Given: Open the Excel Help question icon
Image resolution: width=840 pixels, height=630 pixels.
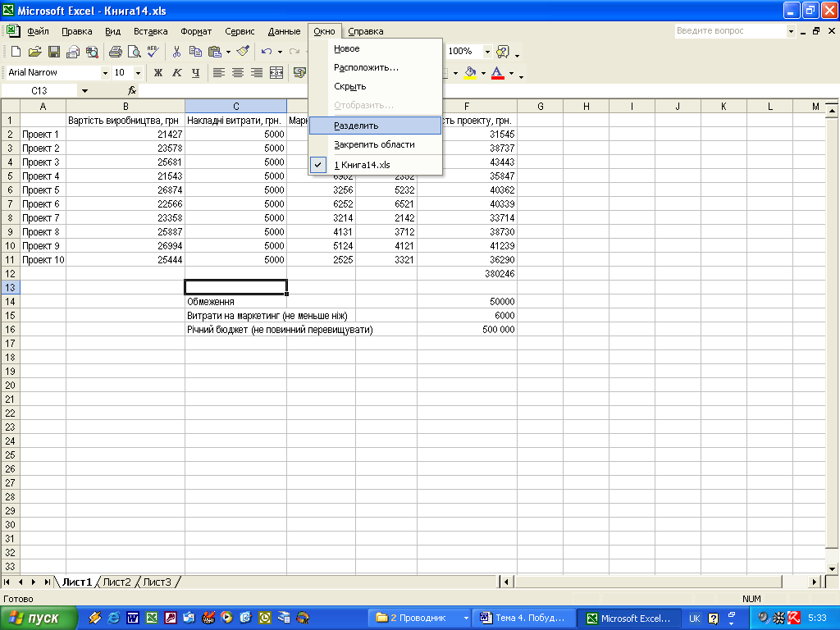Looking at the screenshot, I should coord(503,52).
